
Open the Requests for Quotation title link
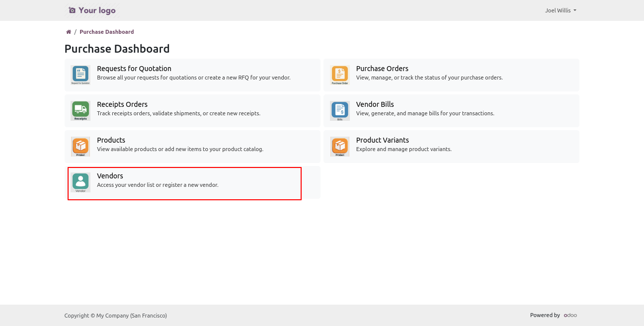134,69
